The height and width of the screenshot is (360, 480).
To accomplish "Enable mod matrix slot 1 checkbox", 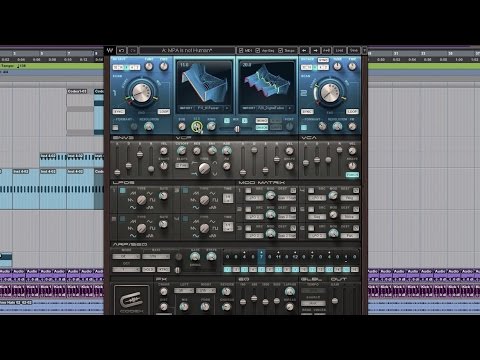I will [x=248, y=191].
